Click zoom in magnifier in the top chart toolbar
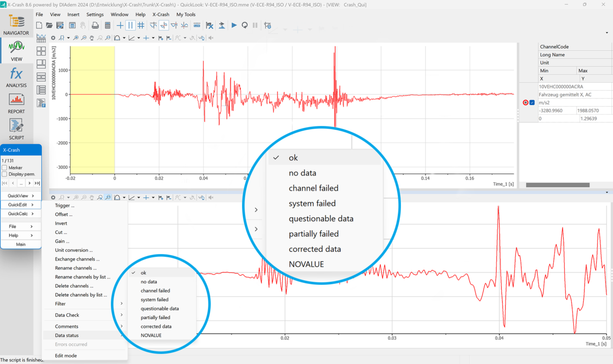 tap(76, 38)
